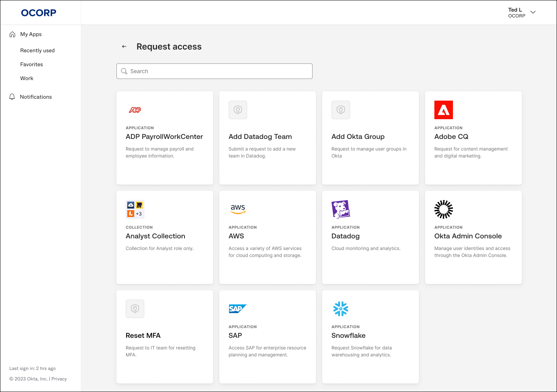Click the COLLECTION label on Analyst card
The width and height of the screenshot is (557, 392).
coord(139,228)
